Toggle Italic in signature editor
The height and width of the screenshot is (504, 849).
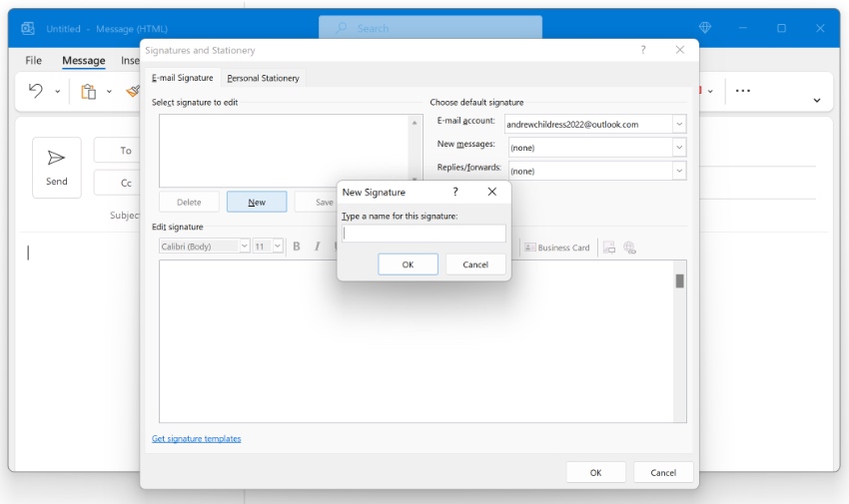[x=317, y=247]
